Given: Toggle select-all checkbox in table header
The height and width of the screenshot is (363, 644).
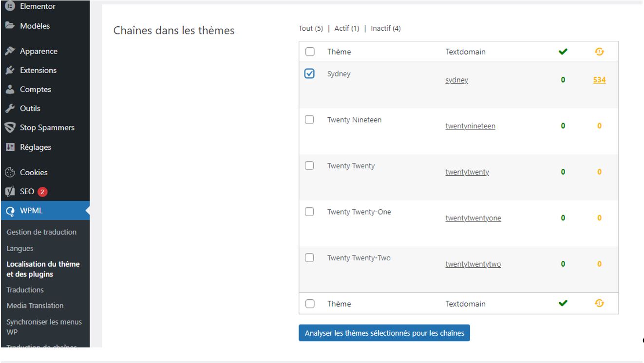Looking at the screenshot, I should pos(309,52).
